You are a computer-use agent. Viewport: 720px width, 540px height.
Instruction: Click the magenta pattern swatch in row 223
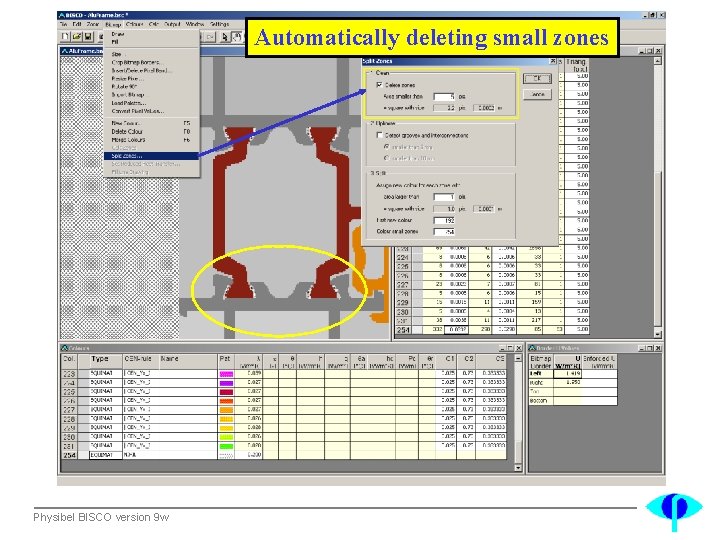point(226,374)
